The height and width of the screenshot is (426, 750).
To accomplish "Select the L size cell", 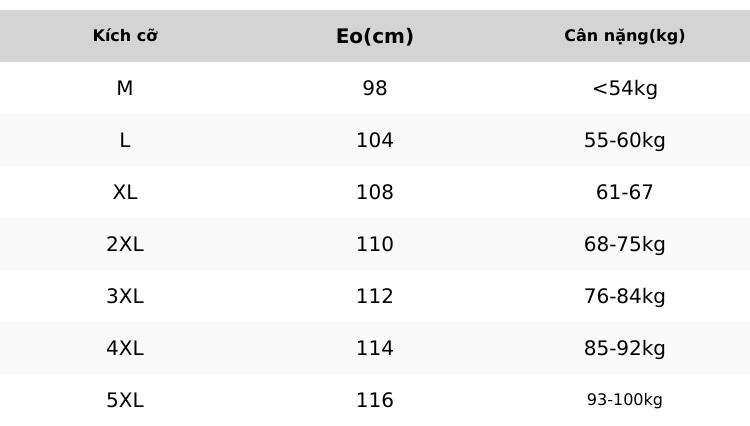I will point(125,140).
